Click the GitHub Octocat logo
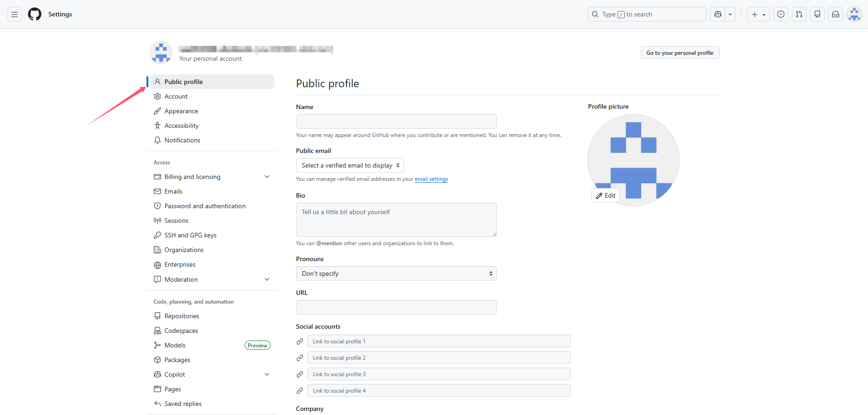This screenshot has width=868, height=415. [x=35, y=15]
